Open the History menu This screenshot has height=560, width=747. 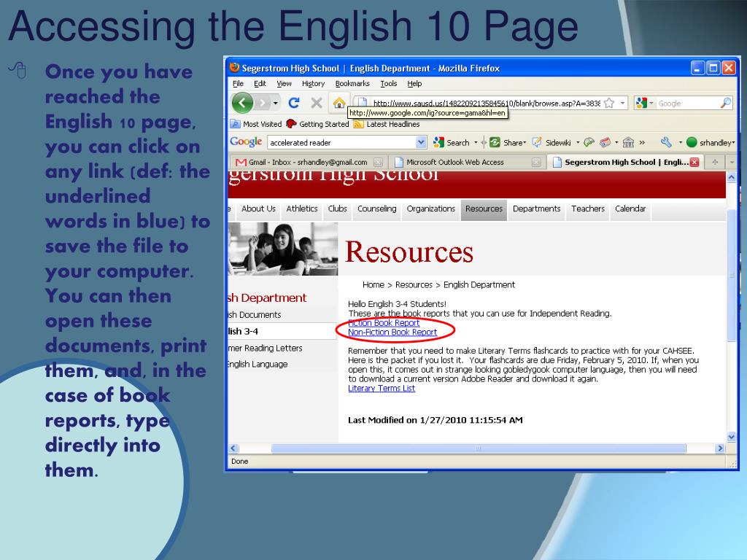313,83
